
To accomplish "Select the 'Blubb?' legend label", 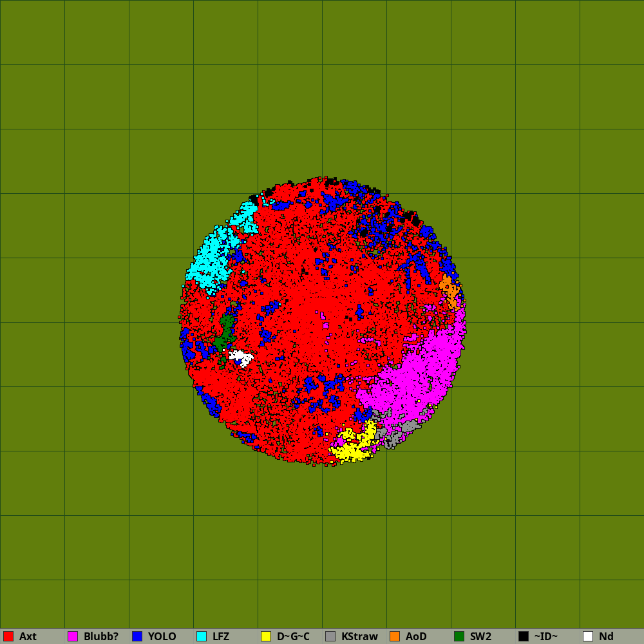I will [x=101, y=636].
